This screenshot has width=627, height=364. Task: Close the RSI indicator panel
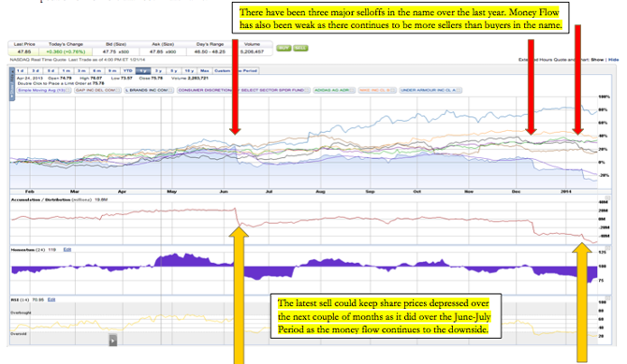607,298
